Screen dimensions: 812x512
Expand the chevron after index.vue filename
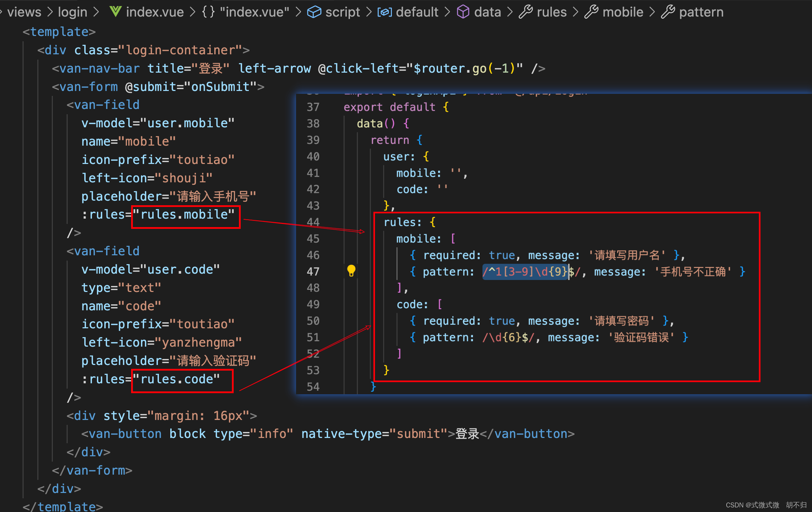[x=193, y=12]
